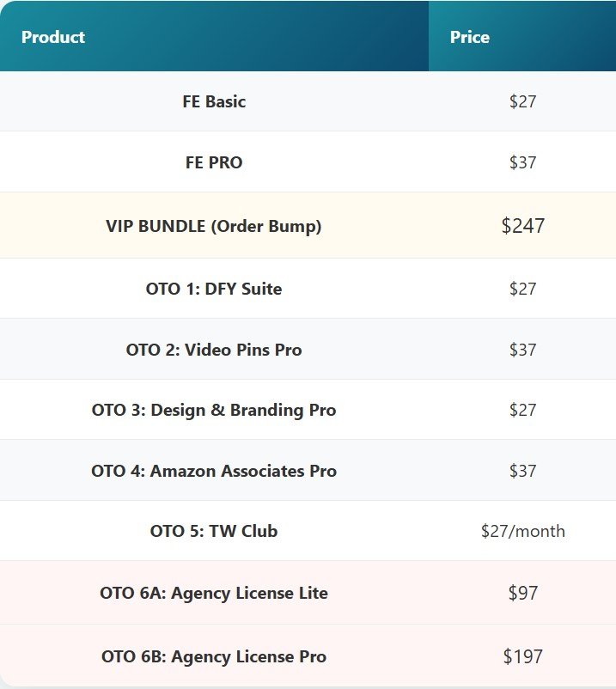Viewport: 616px width, 689px height.
Task: Click the Price column header
Action: point(470,37)
